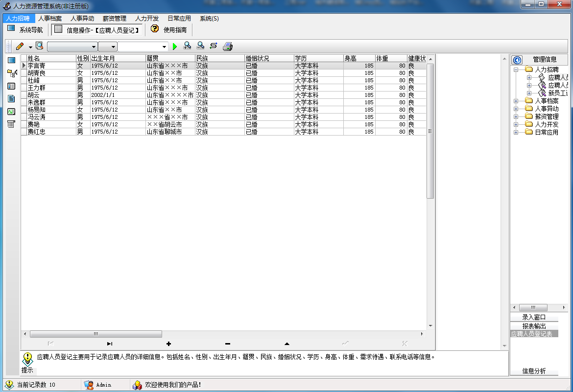Click the yellow question mark help icon
The width and height of the screenshot is (573, 392).
pyautogui.click(x=155, y=28)
